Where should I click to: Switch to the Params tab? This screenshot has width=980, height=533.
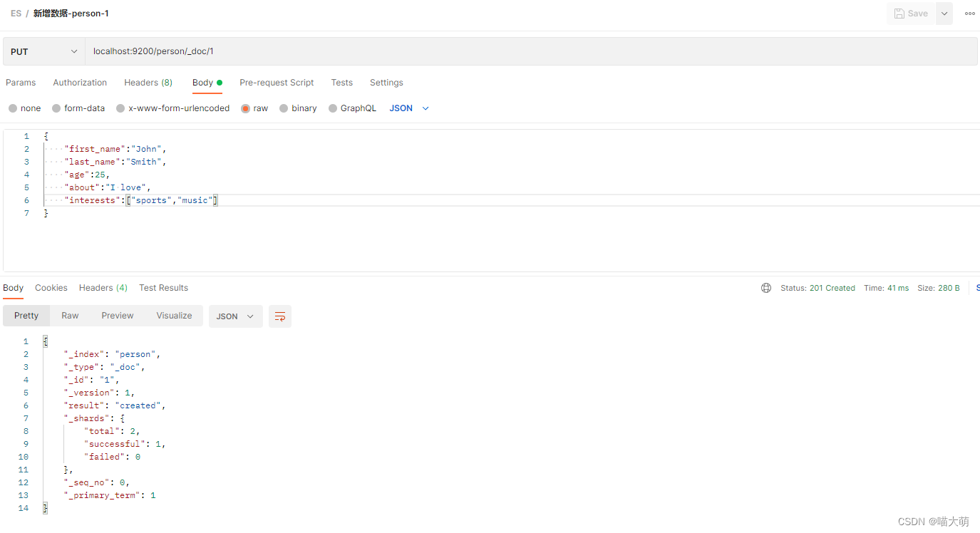pyautogui.click(x=21, y=83)
